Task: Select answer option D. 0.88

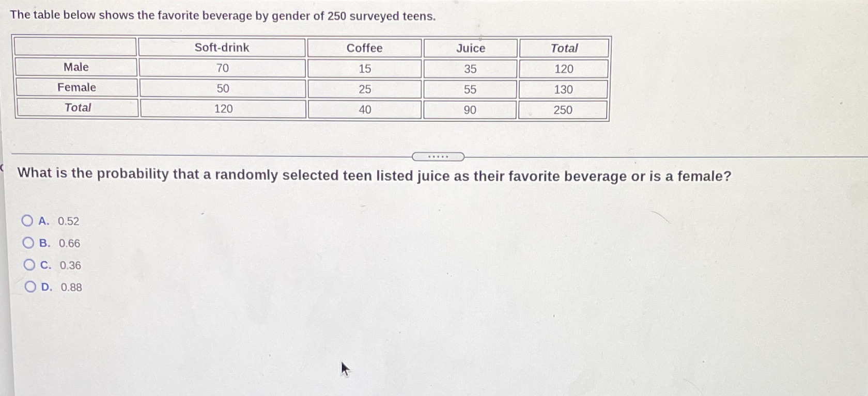Action: (31, 286)
